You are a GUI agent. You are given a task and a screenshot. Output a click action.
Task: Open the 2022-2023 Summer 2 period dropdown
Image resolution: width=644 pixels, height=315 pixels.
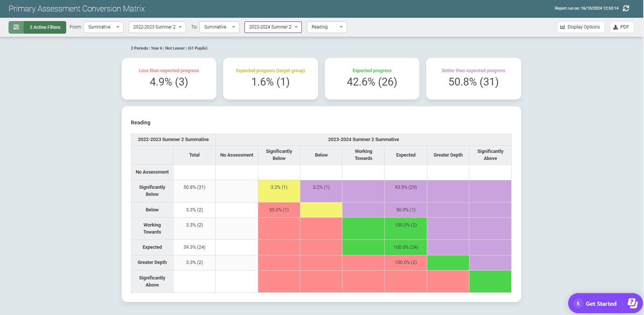tap(157, 27)
